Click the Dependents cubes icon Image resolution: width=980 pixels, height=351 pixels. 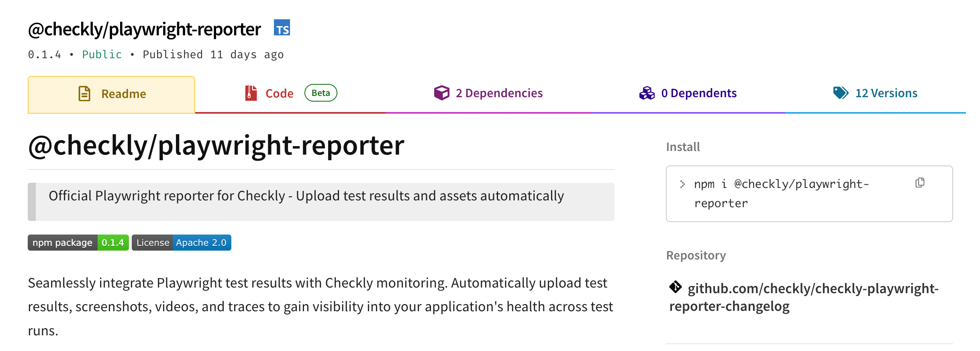tap(647, 93)
